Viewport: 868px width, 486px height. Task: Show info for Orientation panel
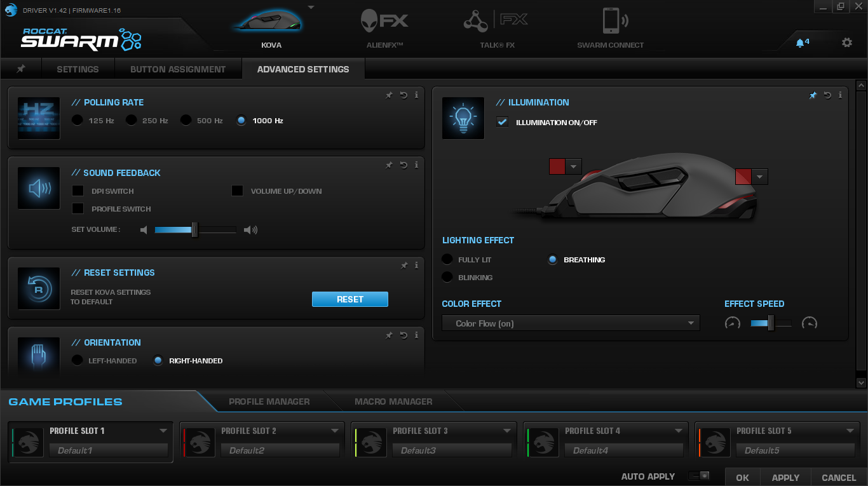tap(416, 335)
